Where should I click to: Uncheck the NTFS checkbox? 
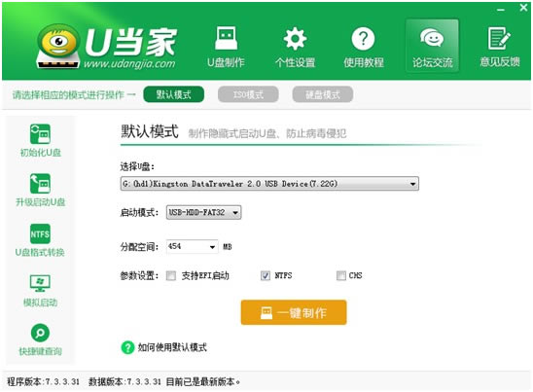pyautogui.click(x=266, y=275)
